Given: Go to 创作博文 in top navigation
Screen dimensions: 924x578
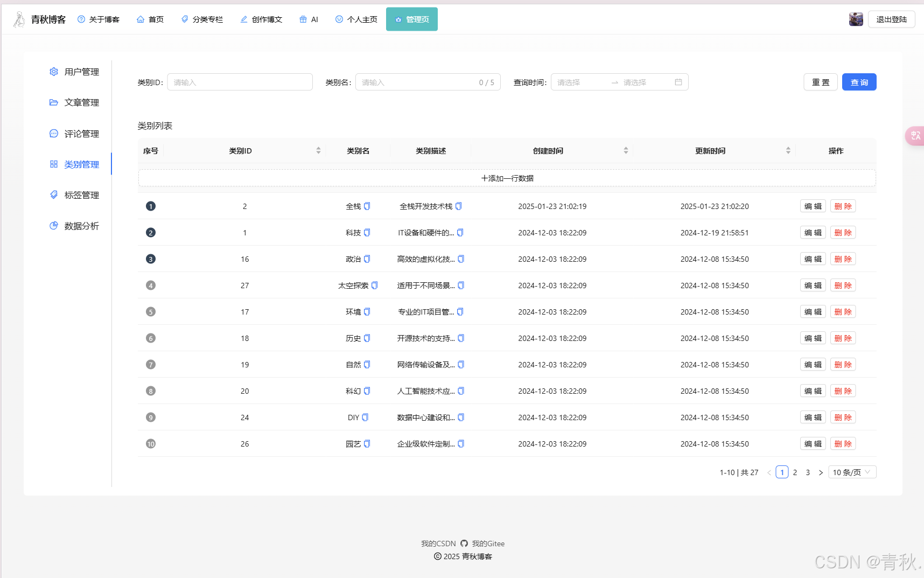Looking at the screenshot, I should pos(261,19).
